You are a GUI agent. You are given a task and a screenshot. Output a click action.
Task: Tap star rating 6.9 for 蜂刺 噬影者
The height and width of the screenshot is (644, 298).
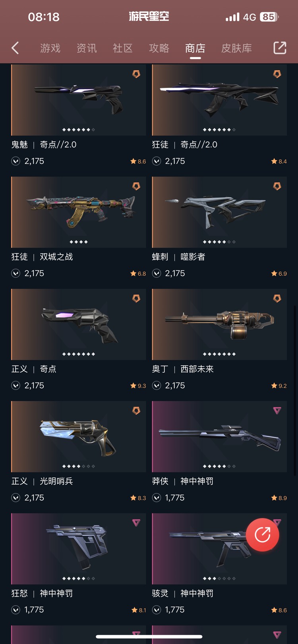click(279, 273)
